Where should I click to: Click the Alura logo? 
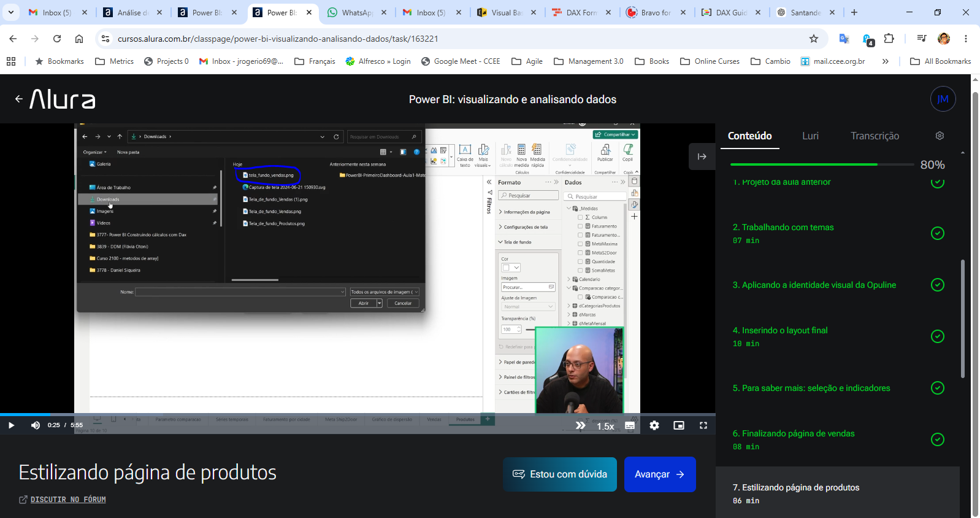coord(63,99)
